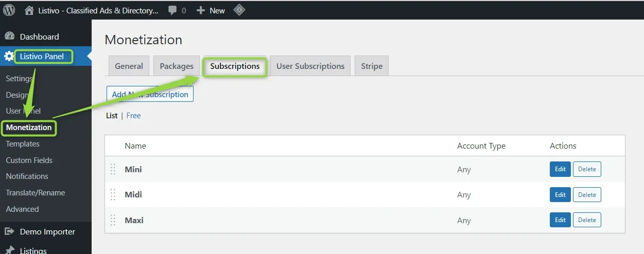The image size is (644, 254).
Task: Click the Actions column header
Action: click(563, 146)
